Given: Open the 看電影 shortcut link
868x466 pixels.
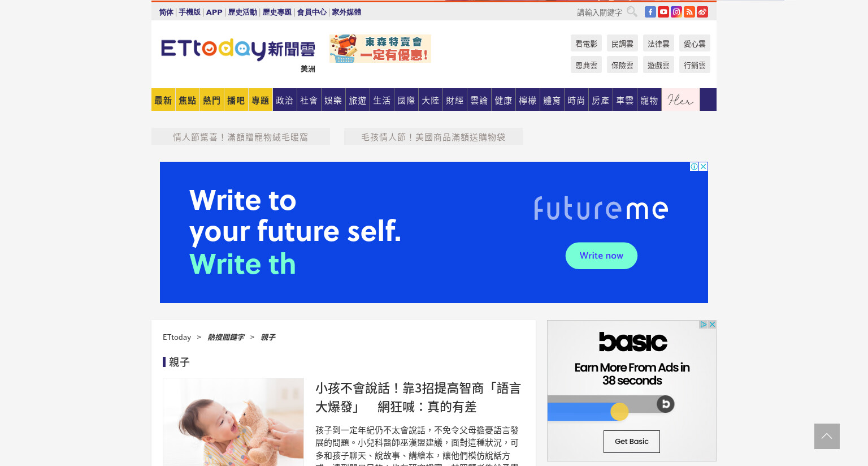Looking at the screenshot, I should coord(586,44).
